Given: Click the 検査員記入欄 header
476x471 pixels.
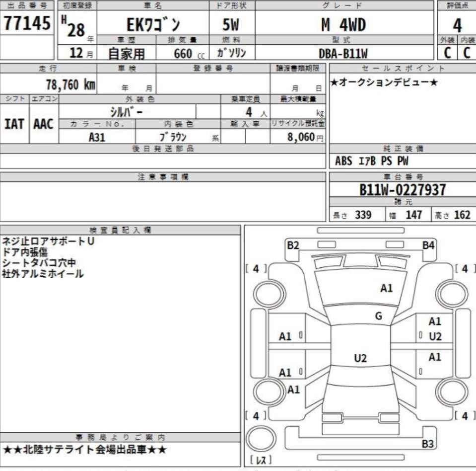Looking at the screenshot, I should pos(120,230).
